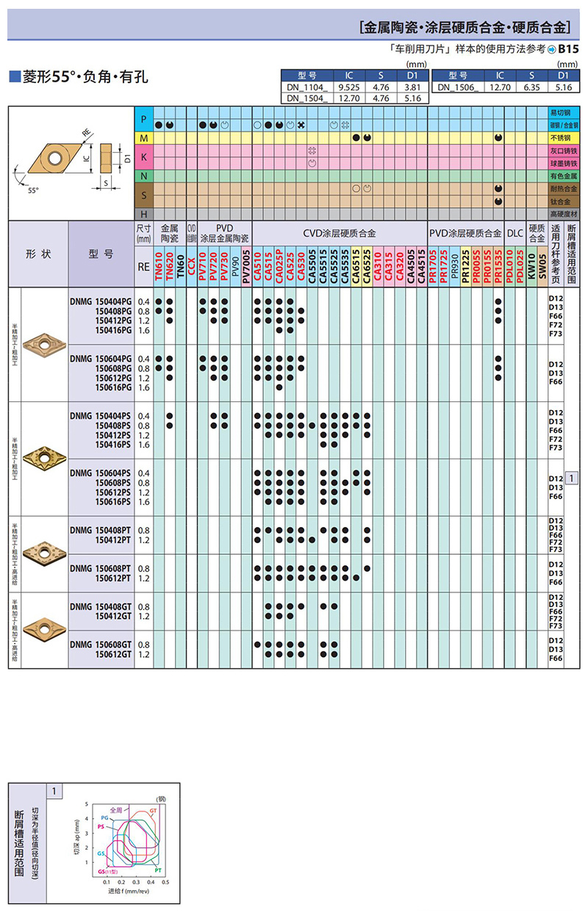Select the 不锈钢 material label
Screen dimensions: 588x918
[559, 138]
